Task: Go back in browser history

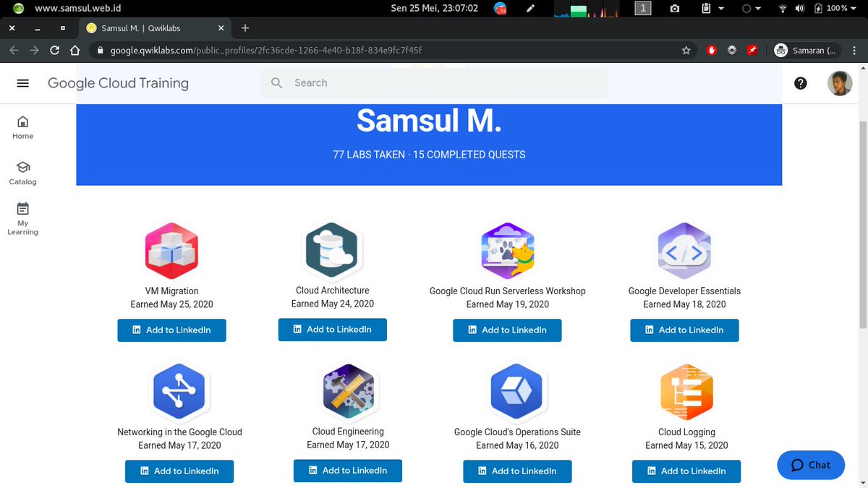Action: click(x=14, y=51)
